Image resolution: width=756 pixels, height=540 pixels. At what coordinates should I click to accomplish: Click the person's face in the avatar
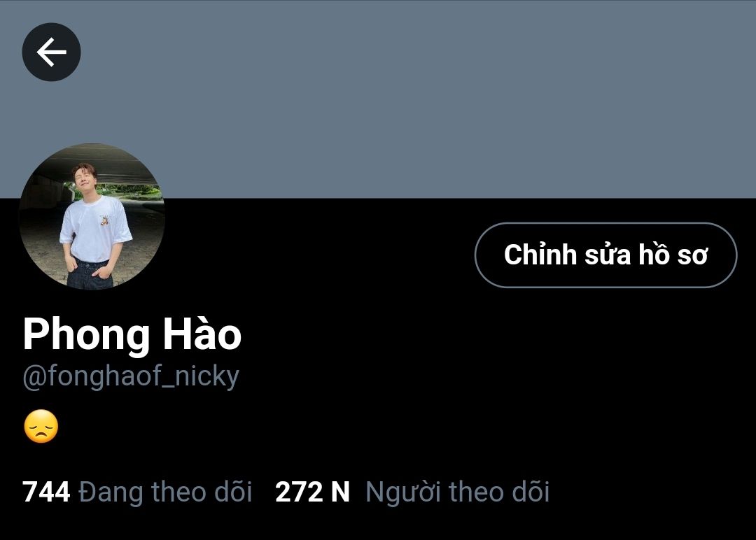[85, 177]
